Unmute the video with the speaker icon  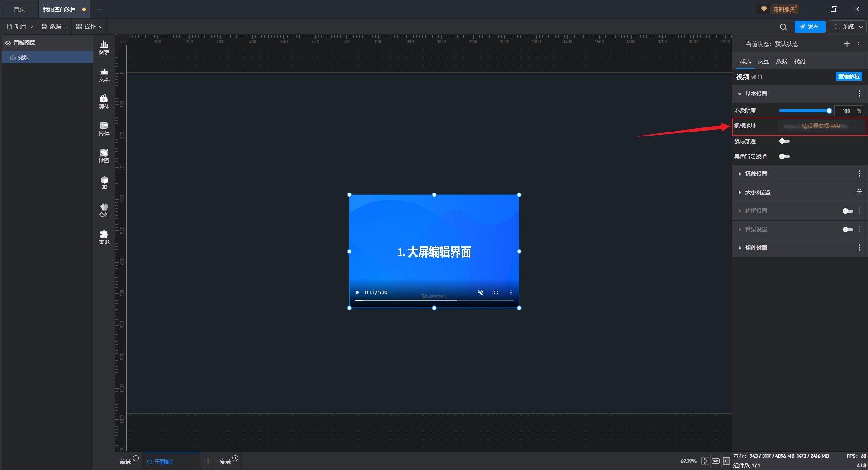[x=481, y=292]
